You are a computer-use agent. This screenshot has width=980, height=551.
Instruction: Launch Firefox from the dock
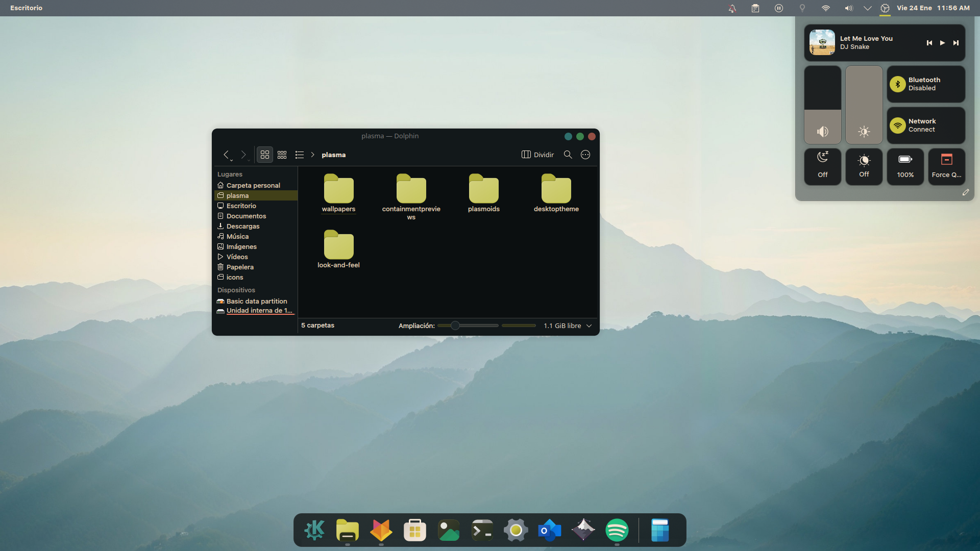381,530
